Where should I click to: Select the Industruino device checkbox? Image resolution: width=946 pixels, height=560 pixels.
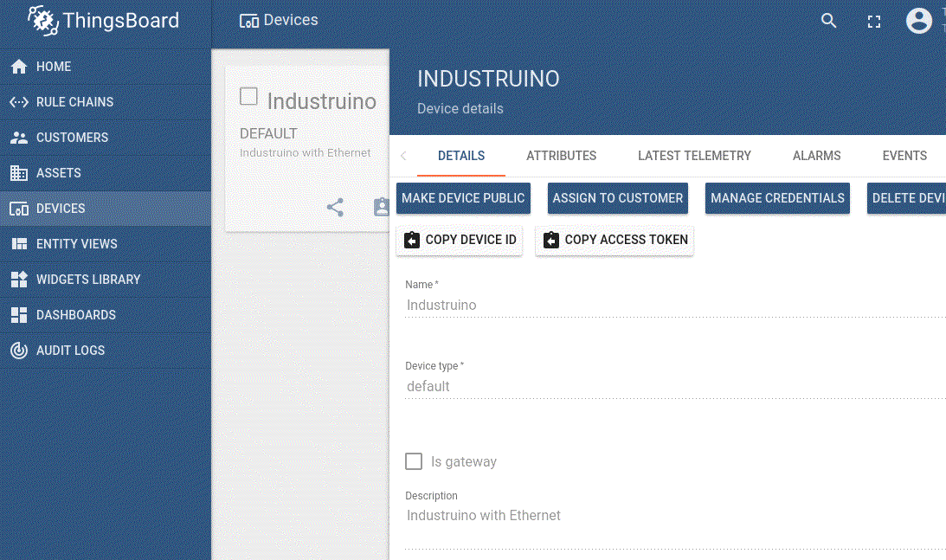[x=248, y=96]
